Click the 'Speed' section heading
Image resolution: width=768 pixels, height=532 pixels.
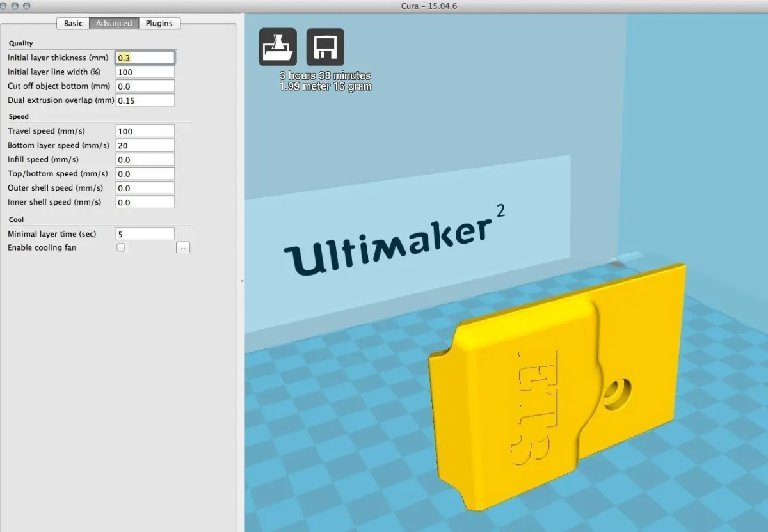coord(19,117)
